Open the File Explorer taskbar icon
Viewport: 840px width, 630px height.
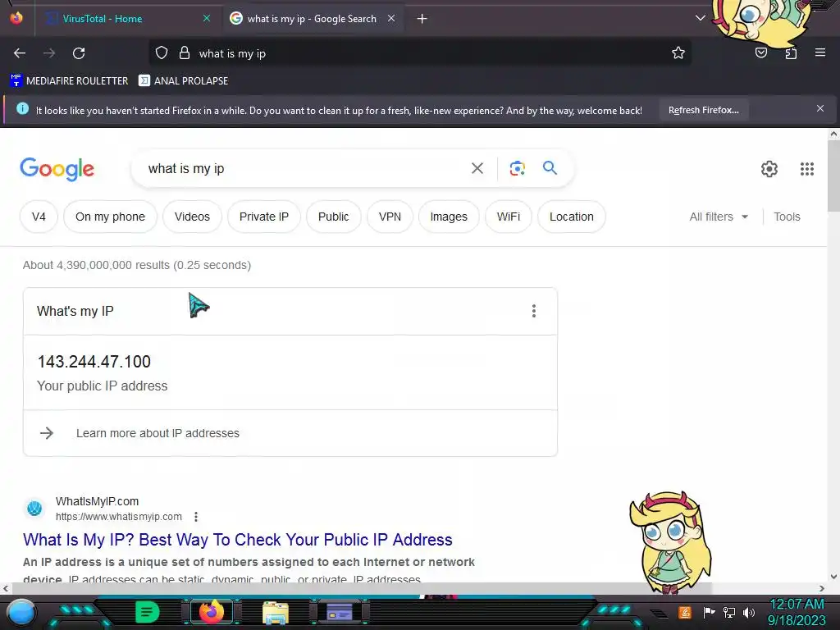coord(276,613)
